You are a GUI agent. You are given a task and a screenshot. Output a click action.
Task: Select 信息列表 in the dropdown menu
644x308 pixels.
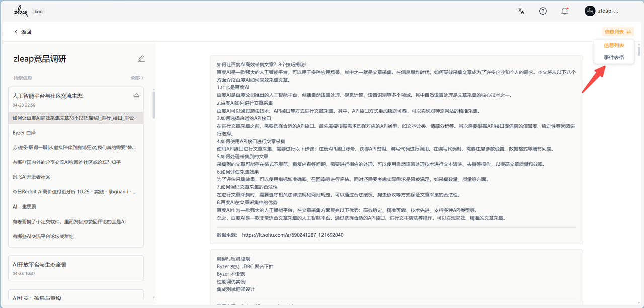(614, 45)
